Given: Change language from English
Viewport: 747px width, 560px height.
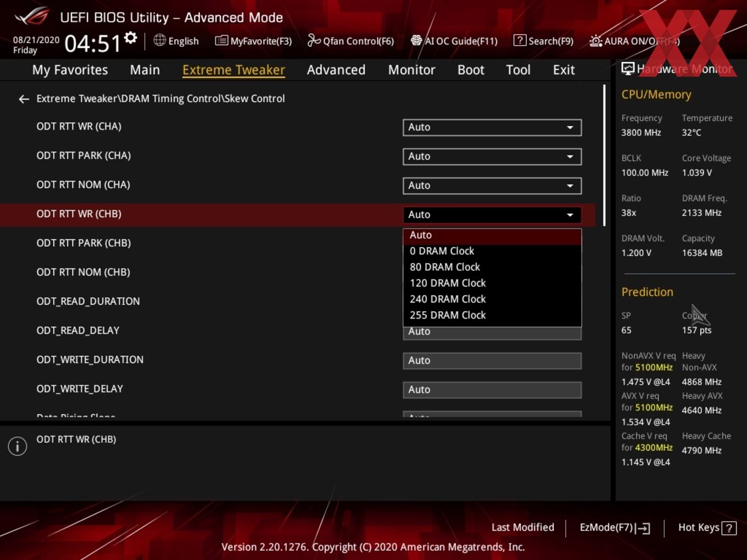Looking at the screenshot, I should point(183,41).
